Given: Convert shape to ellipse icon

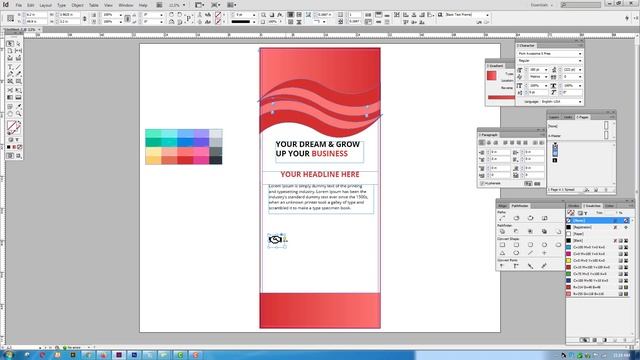Looking at the screenshot, I should tap(516, 253).
